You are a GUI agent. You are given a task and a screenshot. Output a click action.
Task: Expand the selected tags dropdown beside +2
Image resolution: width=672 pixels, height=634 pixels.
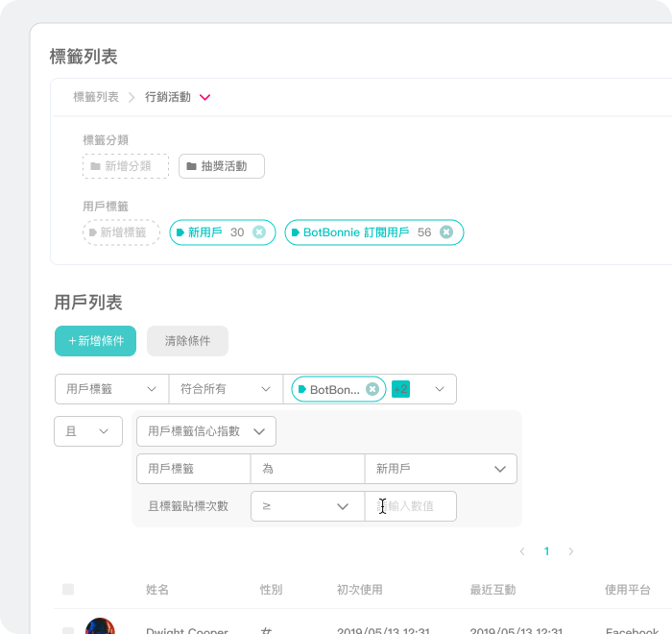(440, 389)
